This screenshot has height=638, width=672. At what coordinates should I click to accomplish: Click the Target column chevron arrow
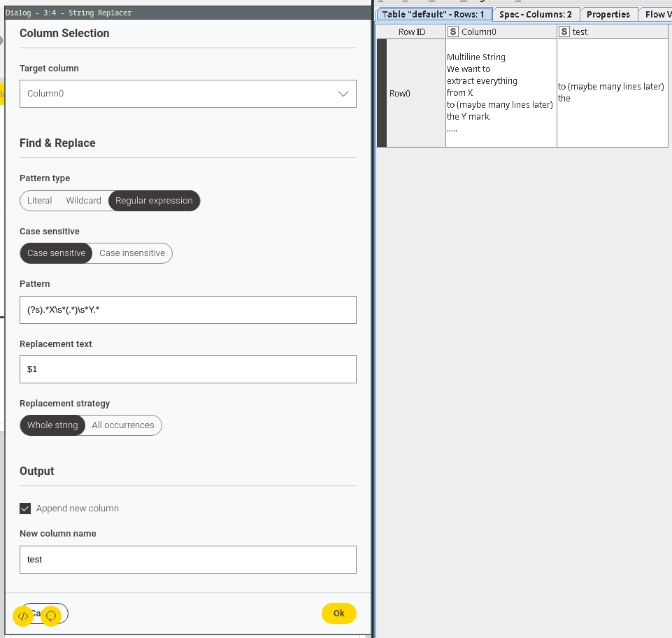click(x=343, y=94)
